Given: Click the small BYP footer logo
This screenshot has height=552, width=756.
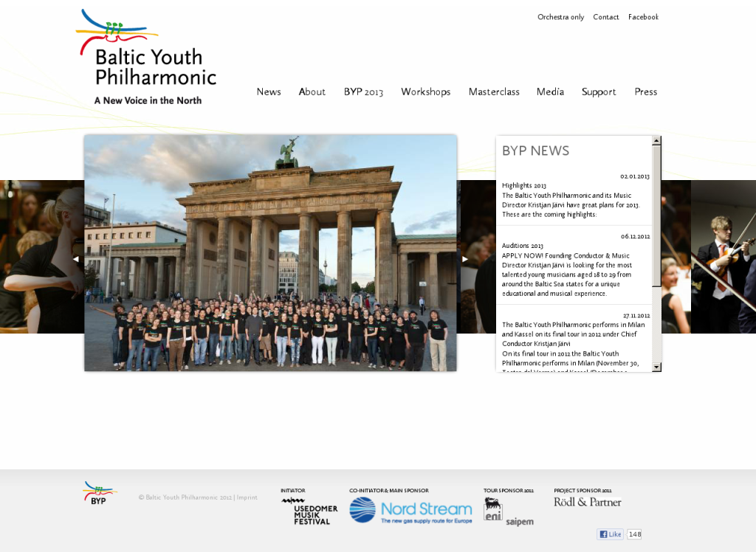Looking at the screenshot, I should pyautogui.click(x=100, y=493).
